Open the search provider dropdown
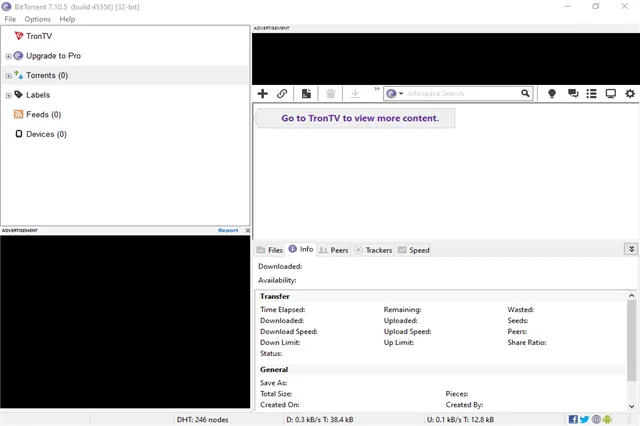 (x=395, y=93)
